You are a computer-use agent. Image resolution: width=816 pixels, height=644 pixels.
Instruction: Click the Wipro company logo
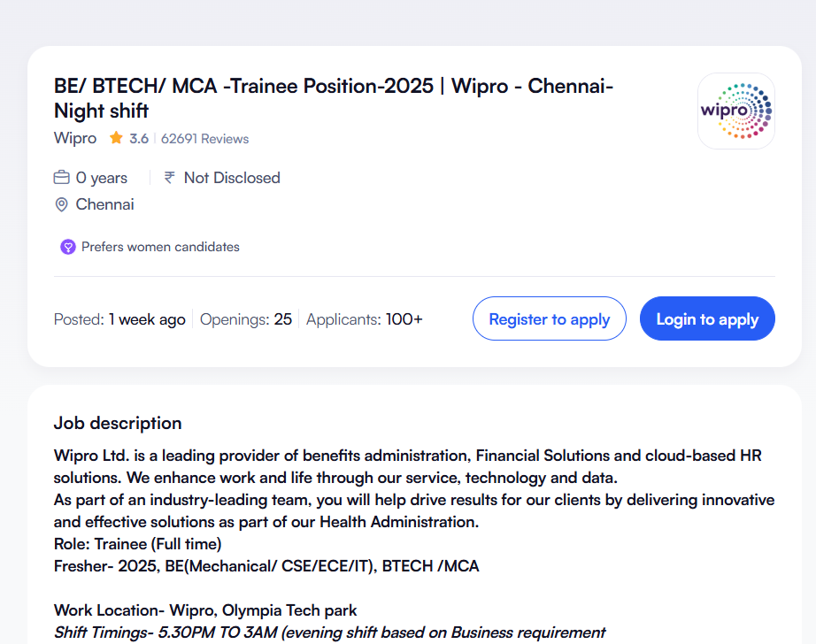[735, 111]
